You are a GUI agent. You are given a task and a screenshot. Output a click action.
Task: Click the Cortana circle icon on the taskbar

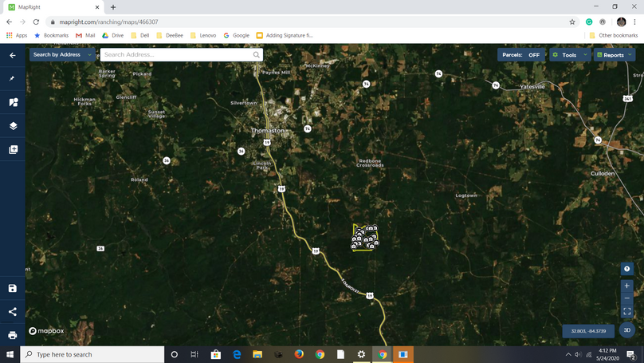tap(174, 354)
